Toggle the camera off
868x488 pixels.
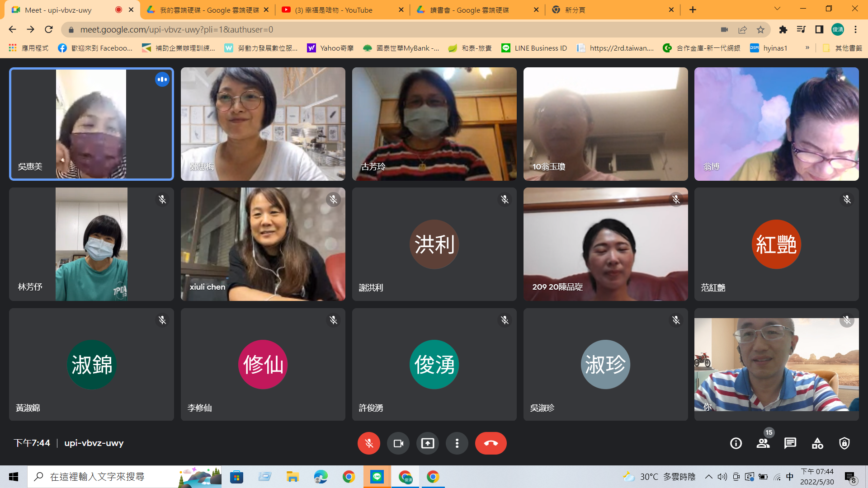pyautogui.click(x=398, y=443)
